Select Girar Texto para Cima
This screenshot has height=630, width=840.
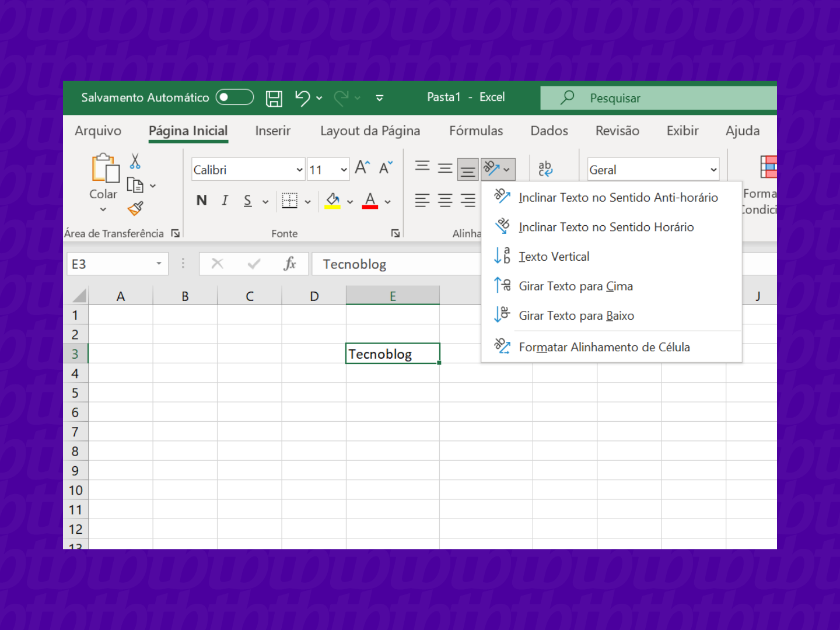pyautogui.click(x=611, y=286)
